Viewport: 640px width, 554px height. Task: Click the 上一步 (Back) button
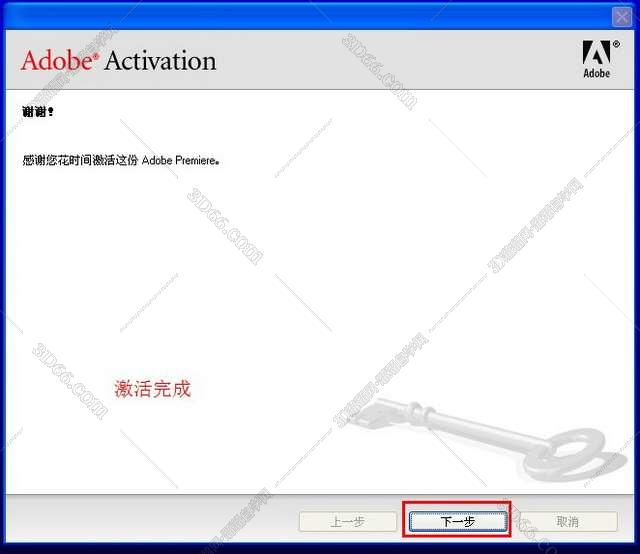(x=348, y=521)
